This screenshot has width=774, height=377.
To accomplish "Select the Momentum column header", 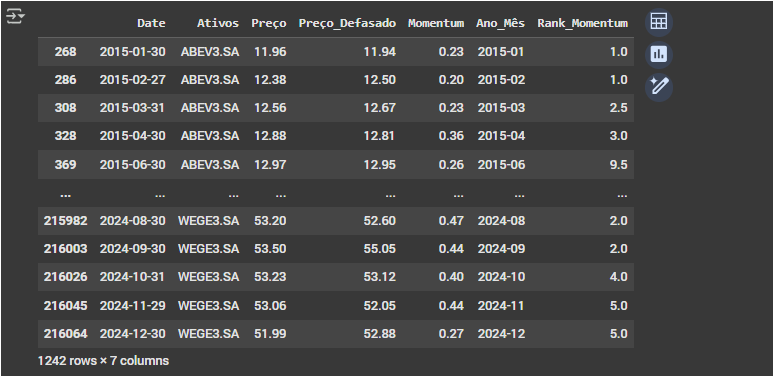I will tap(436, 23).
